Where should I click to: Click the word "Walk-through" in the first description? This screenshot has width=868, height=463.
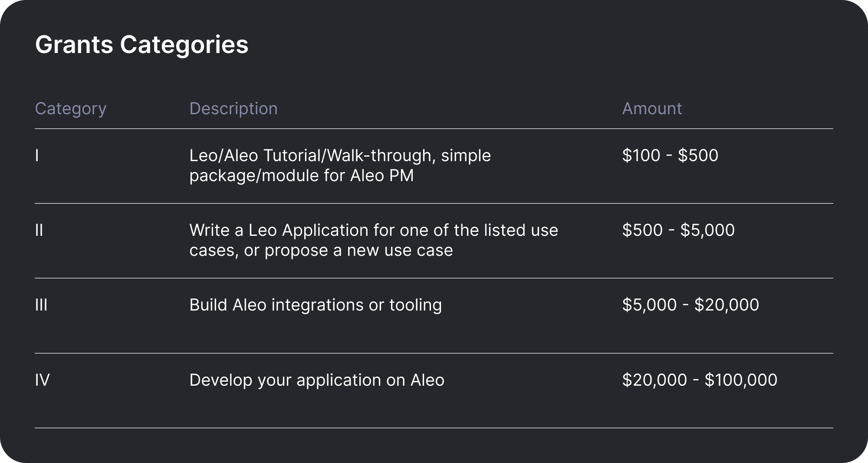380,155
